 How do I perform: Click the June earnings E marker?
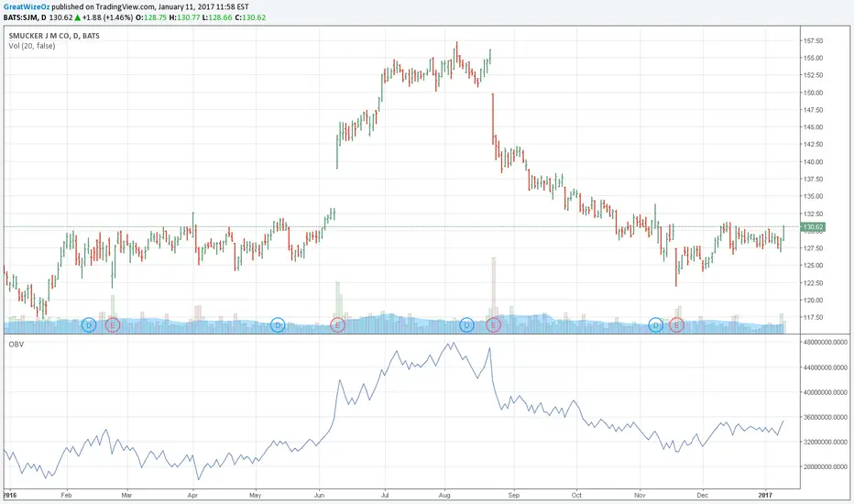click(x=338, y=325)
